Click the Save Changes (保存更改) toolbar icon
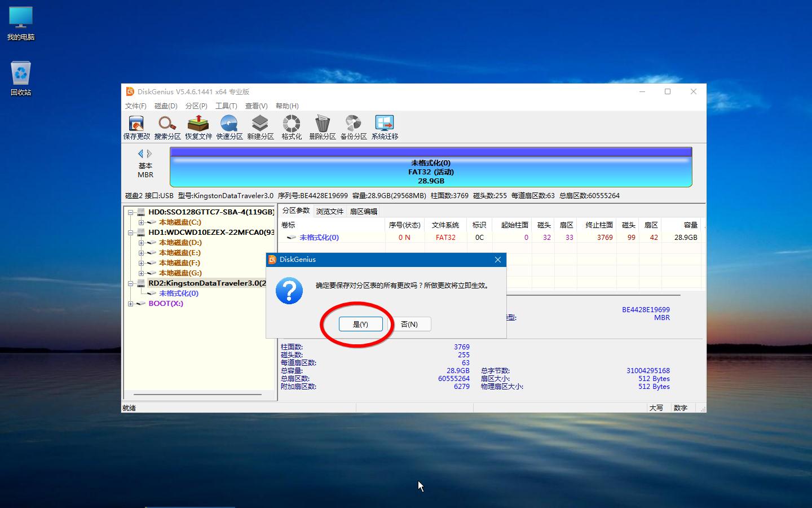The image size is (812, 508). [136, 128]
